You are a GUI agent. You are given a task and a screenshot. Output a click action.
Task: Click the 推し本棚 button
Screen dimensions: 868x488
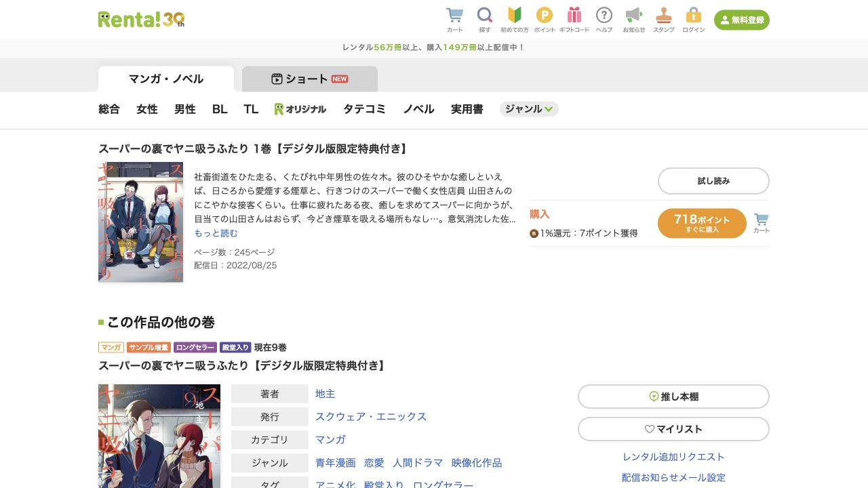(x=673, y=396)
